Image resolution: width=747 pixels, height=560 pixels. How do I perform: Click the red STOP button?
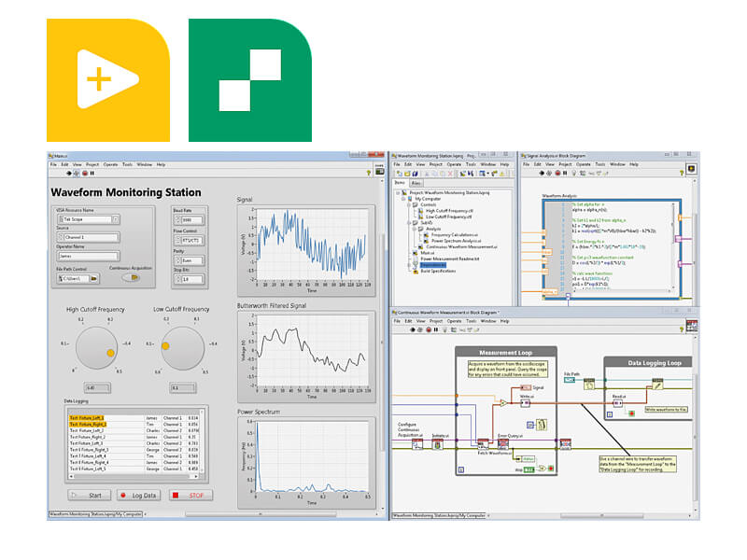(190, 496)
